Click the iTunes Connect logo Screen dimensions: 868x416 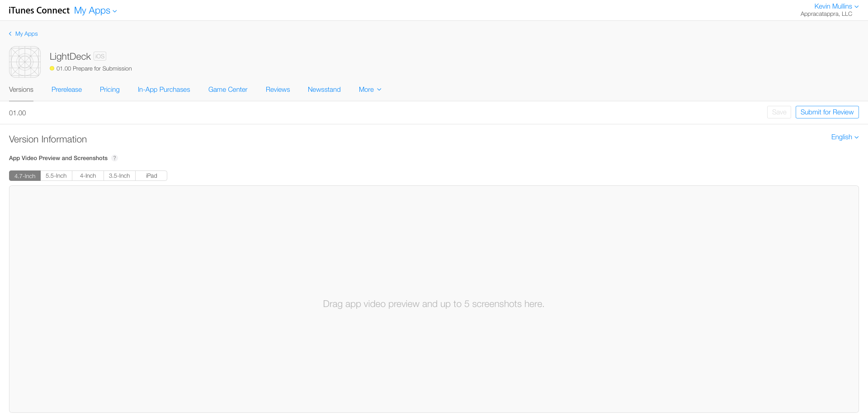(39, 10)
